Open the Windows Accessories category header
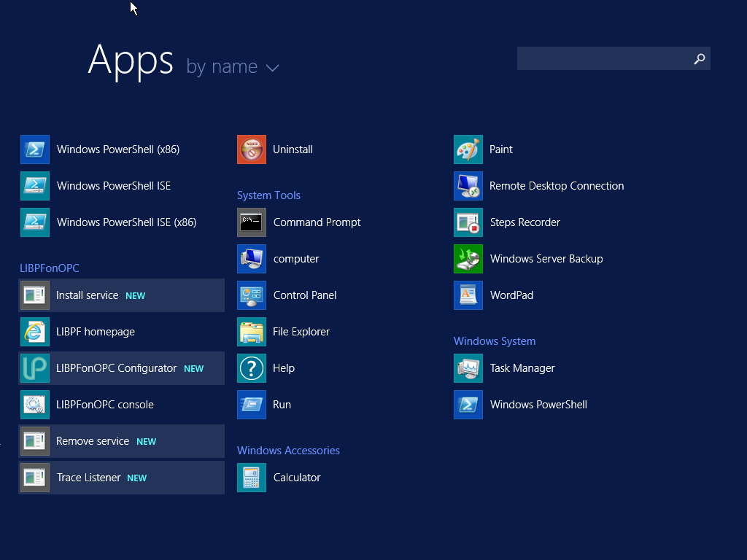 tap(288, 451)
